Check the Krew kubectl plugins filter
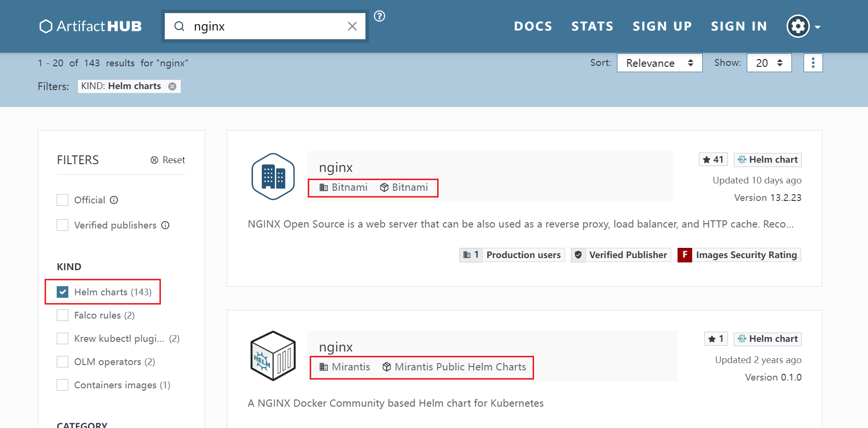 click(63, 338)
